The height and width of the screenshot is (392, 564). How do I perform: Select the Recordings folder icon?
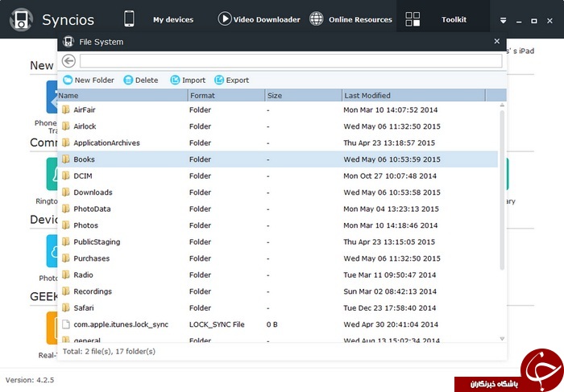[65, 291]
